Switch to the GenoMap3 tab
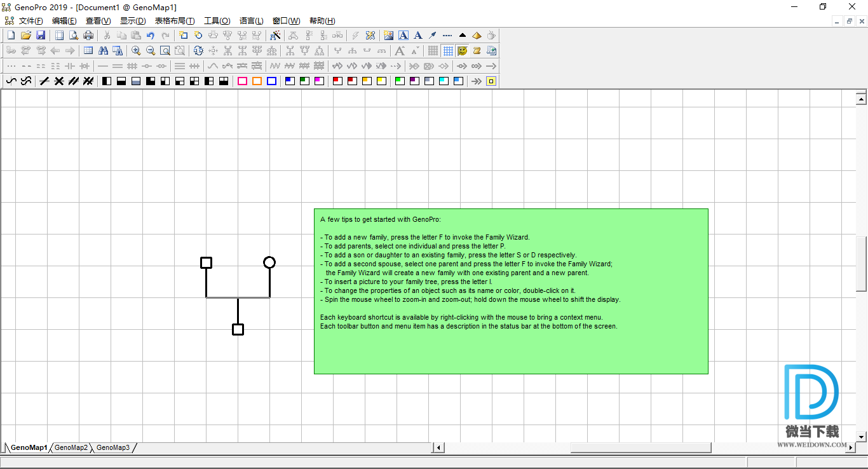 click(113, 447)
